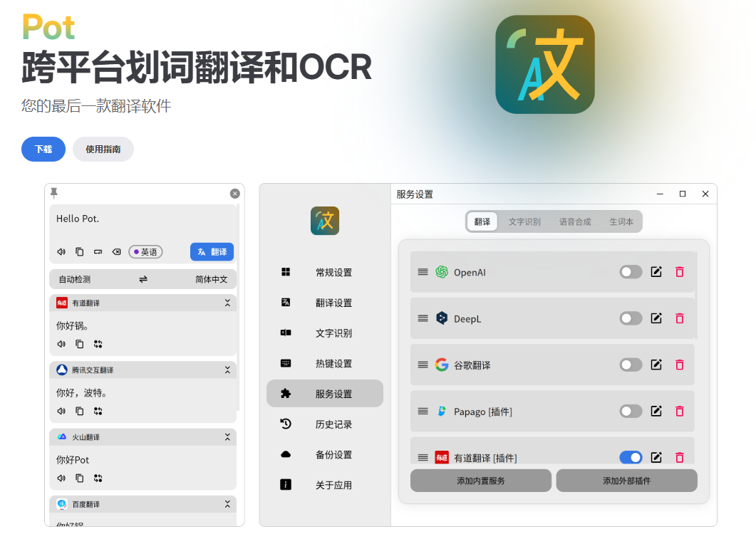Disable the 有道翻译 plugin toggle
The width and height of the screenshot is (756, 534).
point(631,457)
